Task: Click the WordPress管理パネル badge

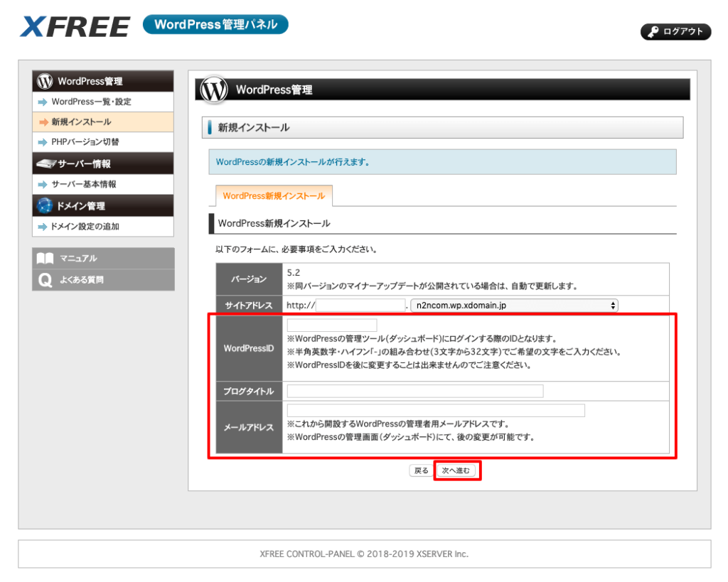Action: point(215,25)
